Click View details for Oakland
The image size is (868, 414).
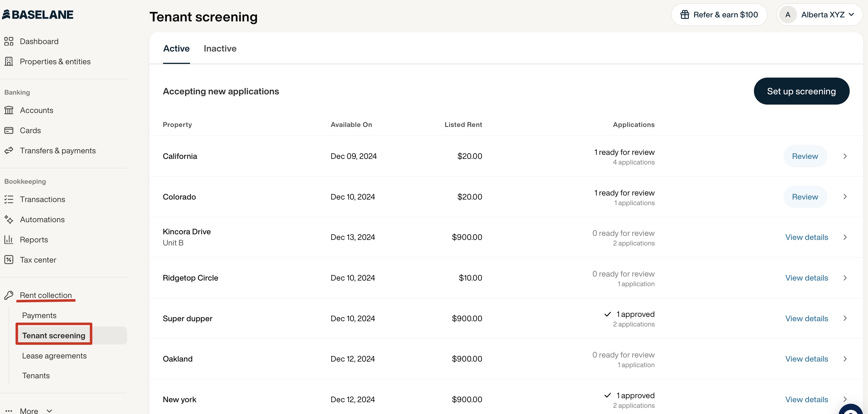tap(806, 359)
